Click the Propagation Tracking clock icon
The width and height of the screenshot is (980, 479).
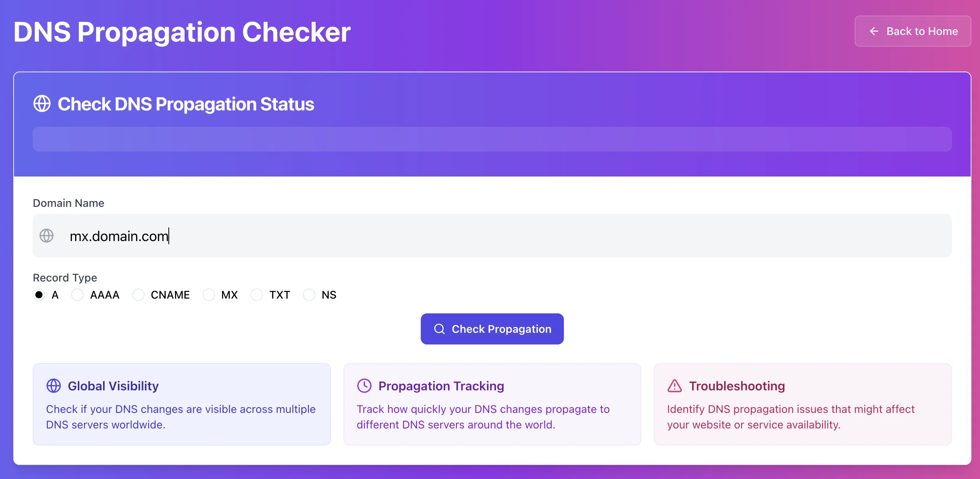click(x=364, y=386)
